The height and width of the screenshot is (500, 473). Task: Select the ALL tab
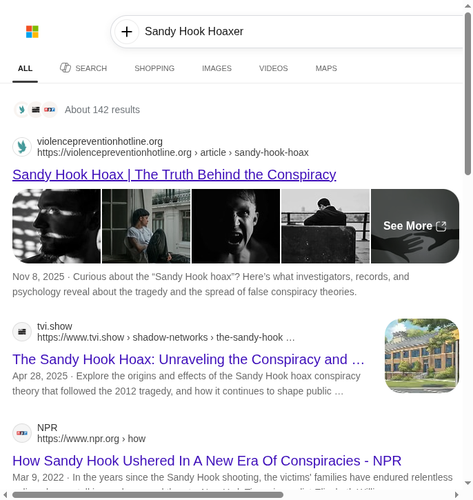pos(25,68)
